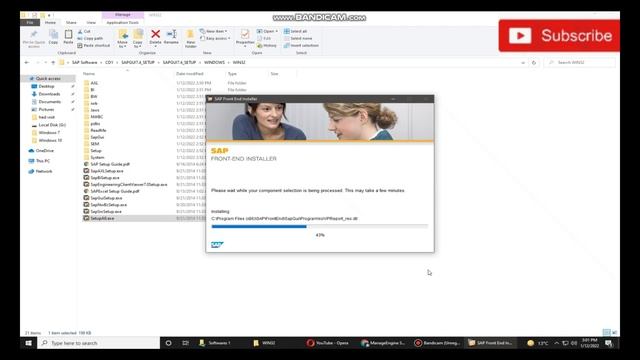
Task: Open the File menu tab
Action: point(30,22)
